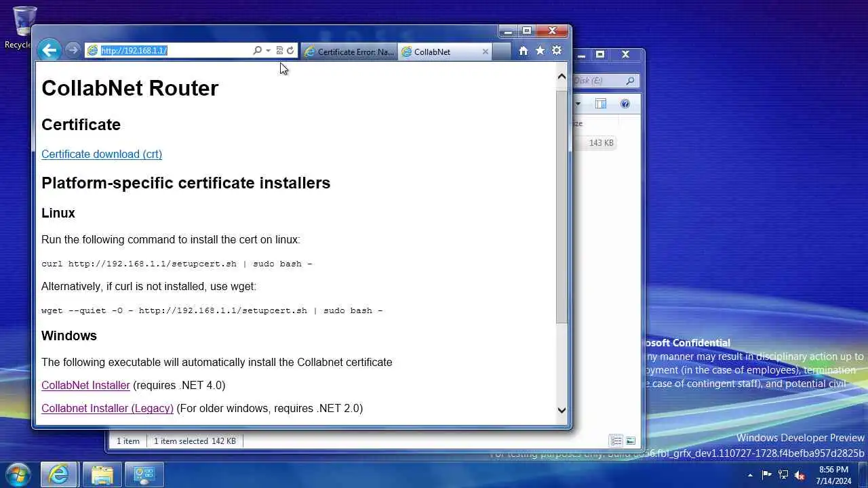
Task: Switch Explorer to large icons view
Action: tap(631, 441)
